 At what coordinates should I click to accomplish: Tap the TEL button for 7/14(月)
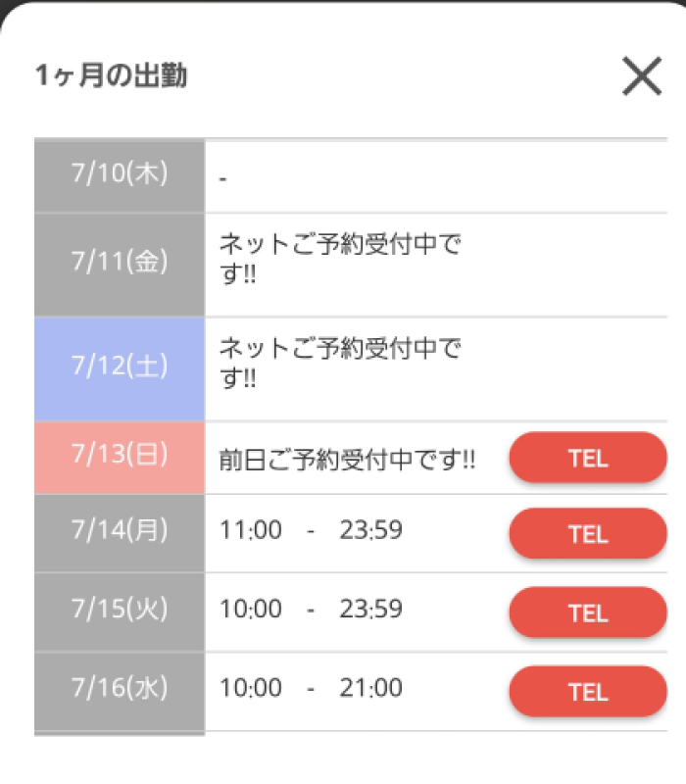tap(588, 533)
